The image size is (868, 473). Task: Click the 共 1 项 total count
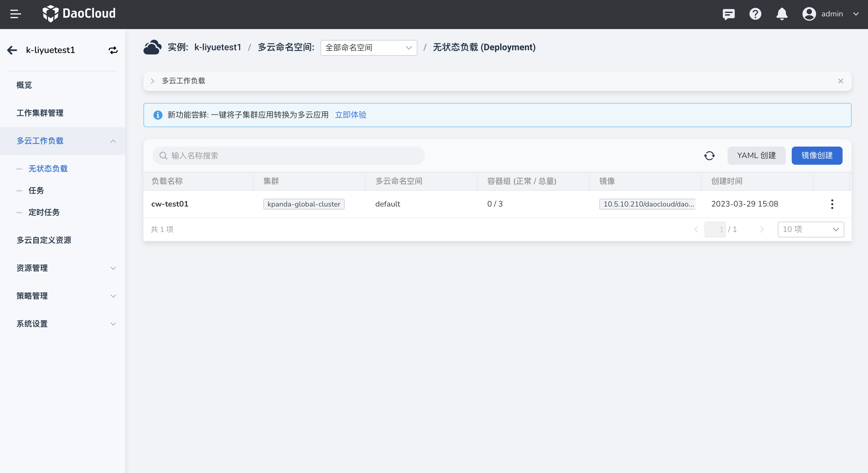coord(162,230)
